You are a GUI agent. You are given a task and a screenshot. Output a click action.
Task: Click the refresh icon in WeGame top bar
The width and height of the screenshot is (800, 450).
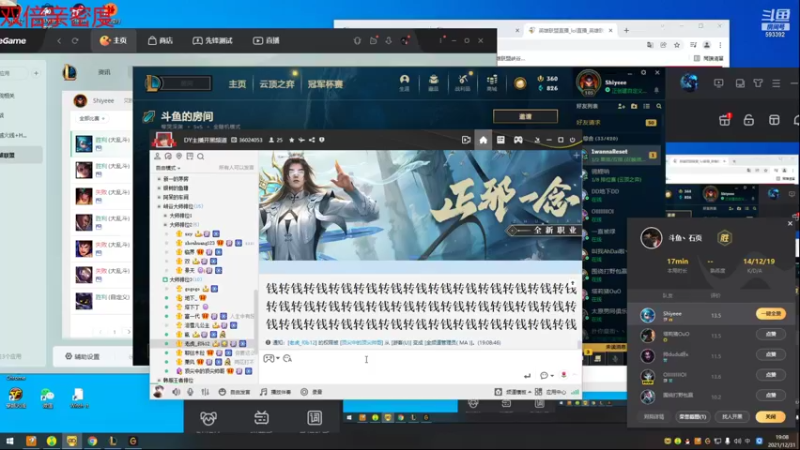75,41
